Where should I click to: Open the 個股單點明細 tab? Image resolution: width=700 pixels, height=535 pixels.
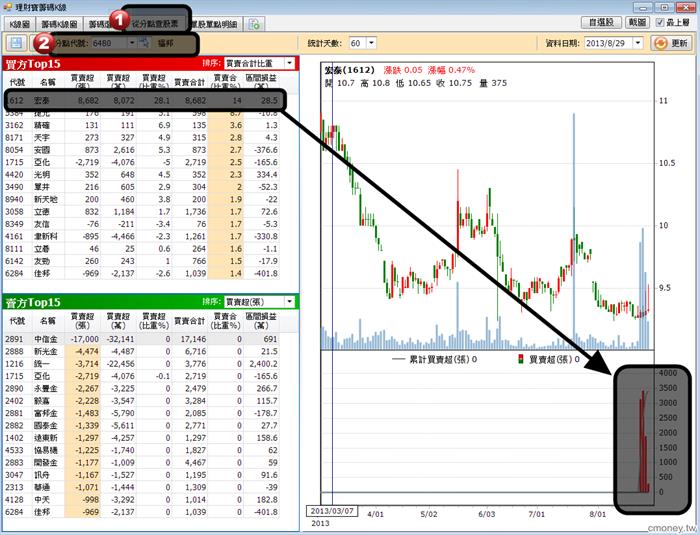coord(214,24)
